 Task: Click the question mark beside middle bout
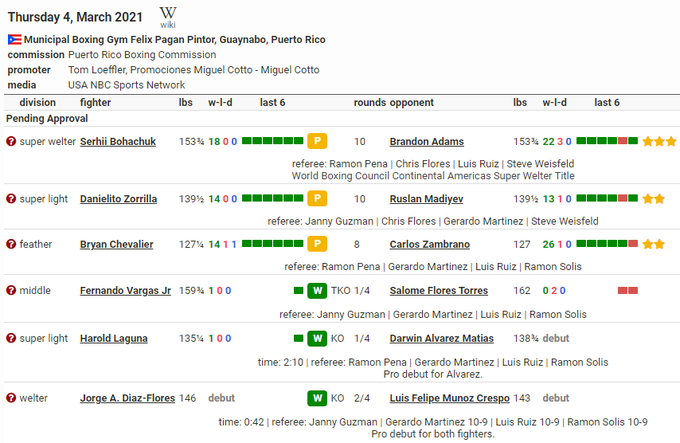click(11, 291)
